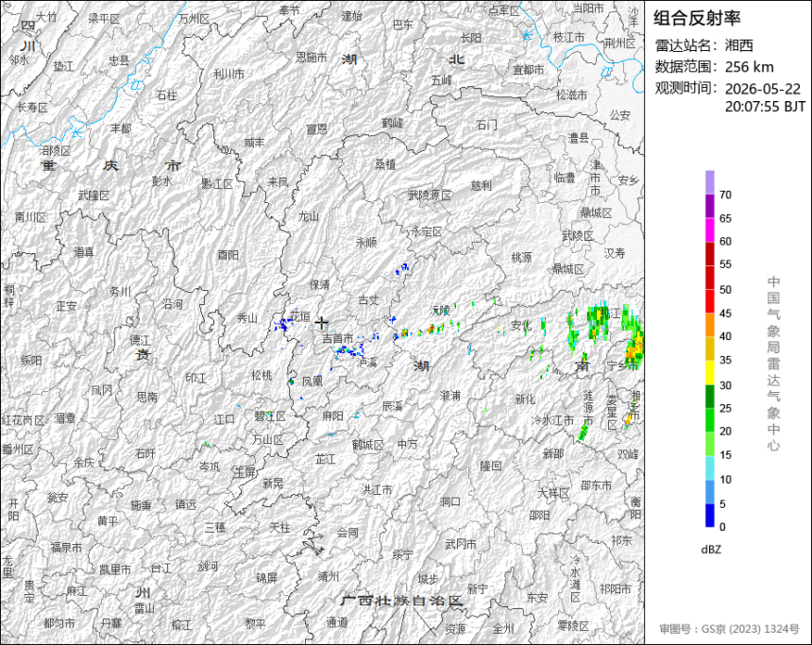
Task: Select the 龙山 county label
Action: [309, 216]
